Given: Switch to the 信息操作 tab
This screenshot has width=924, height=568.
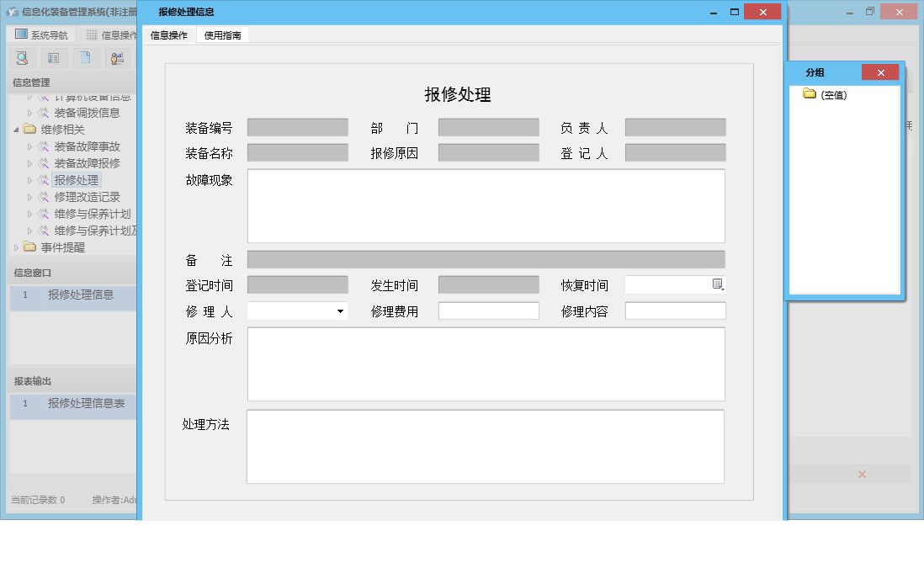Looking at the screenshot, I should [171, 35].
